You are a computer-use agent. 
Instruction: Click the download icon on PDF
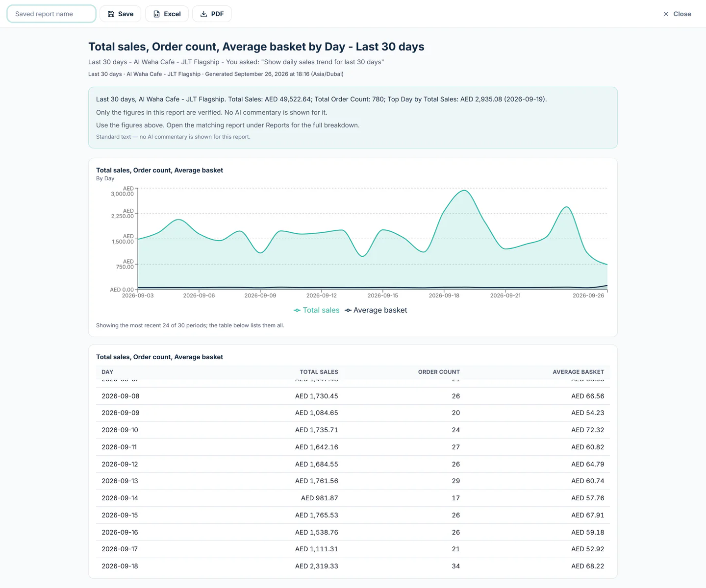203,14
